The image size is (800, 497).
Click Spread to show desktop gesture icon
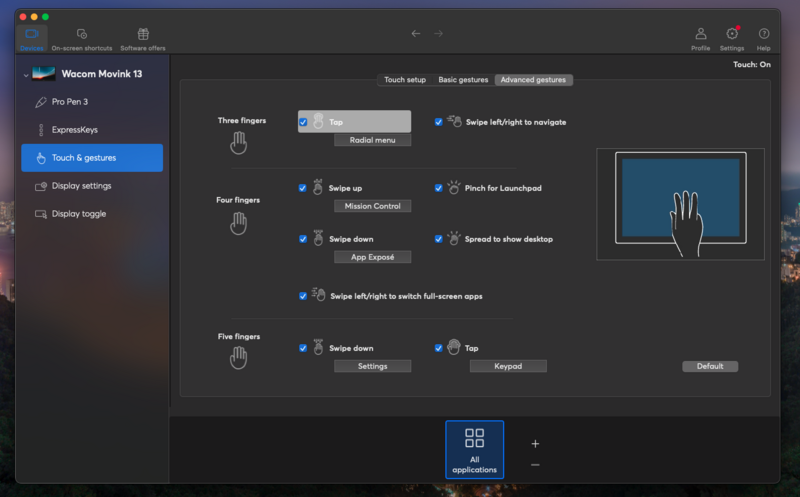[454, 238]
